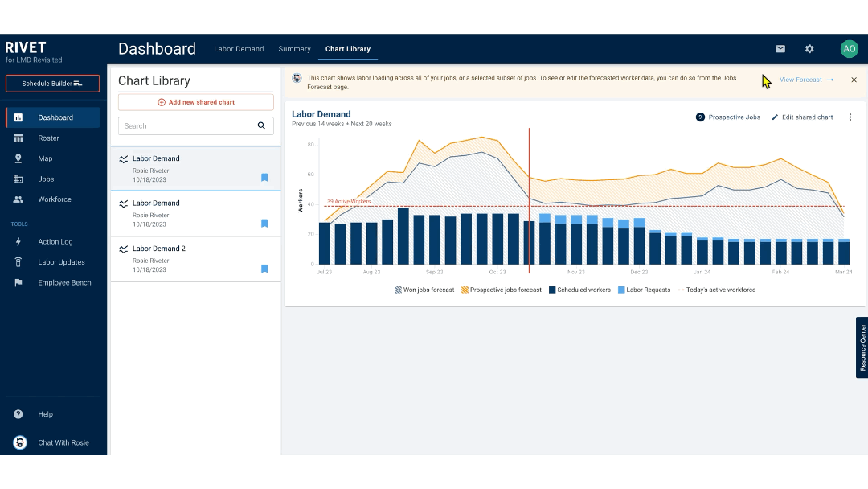868x489 pixels.
Task: Open the envelope messages icon
Action: (780, 48)
